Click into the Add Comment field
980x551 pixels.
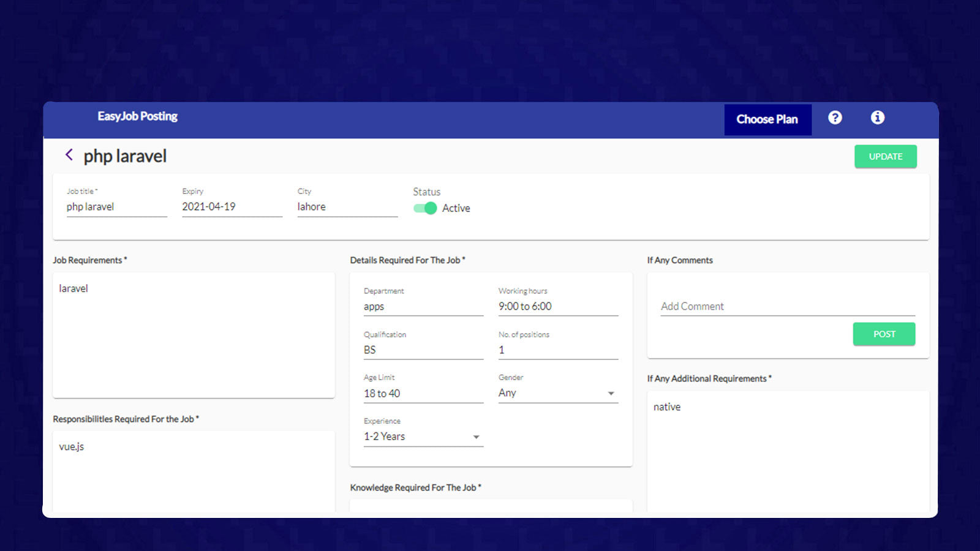click(787, 306)
